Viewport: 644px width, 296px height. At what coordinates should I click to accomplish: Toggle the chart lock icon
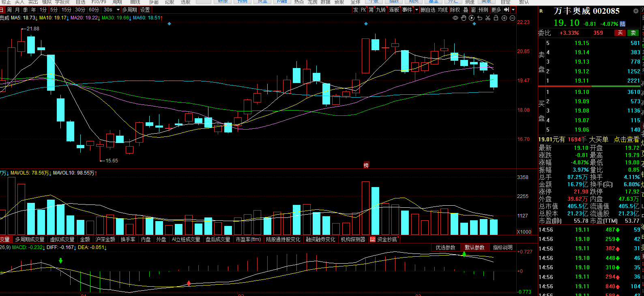pos(496,18)
